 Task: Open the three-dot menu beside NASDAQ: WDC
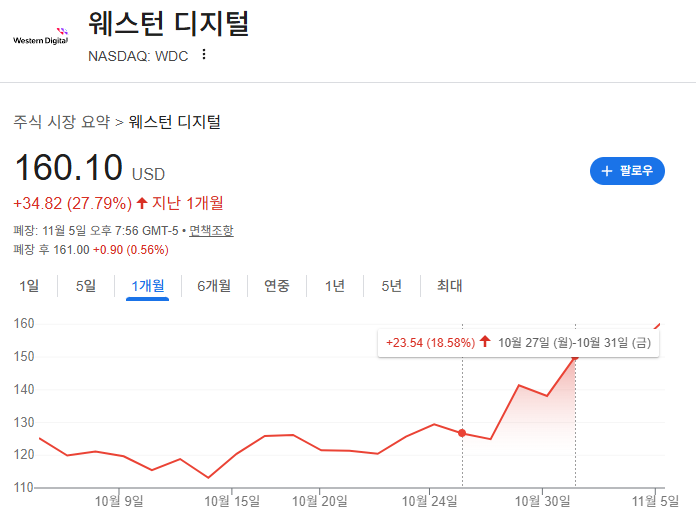click(x=204, y=55)
